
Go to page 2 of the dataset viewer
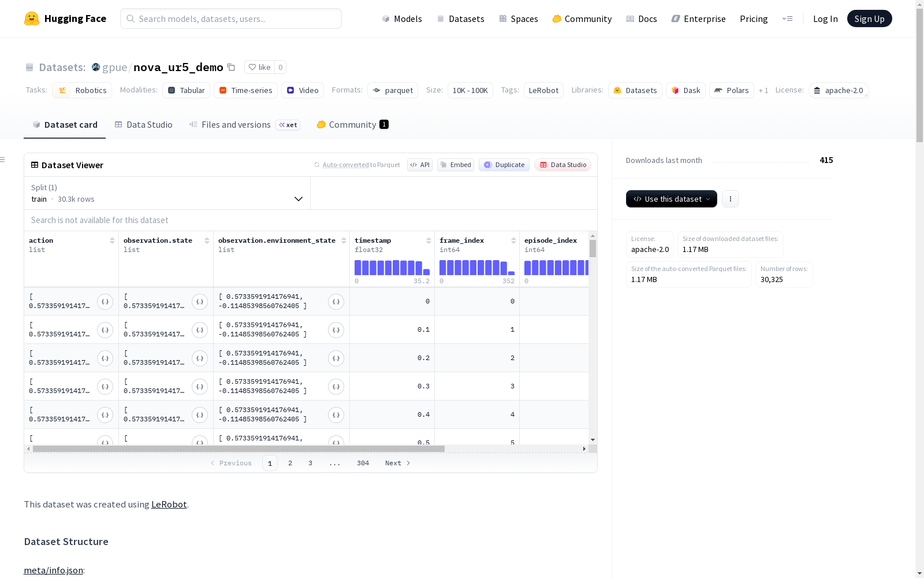tap(290, 463)
